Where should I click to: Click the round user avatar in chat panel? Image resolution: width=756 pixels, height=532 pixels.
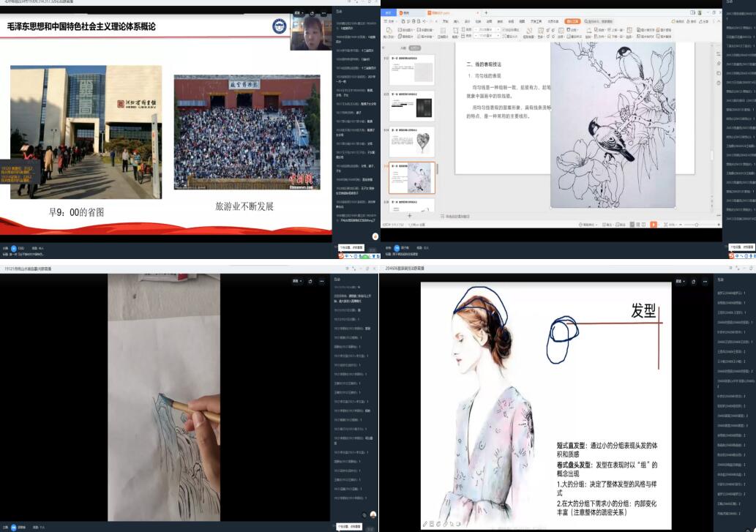coord(373,514)
